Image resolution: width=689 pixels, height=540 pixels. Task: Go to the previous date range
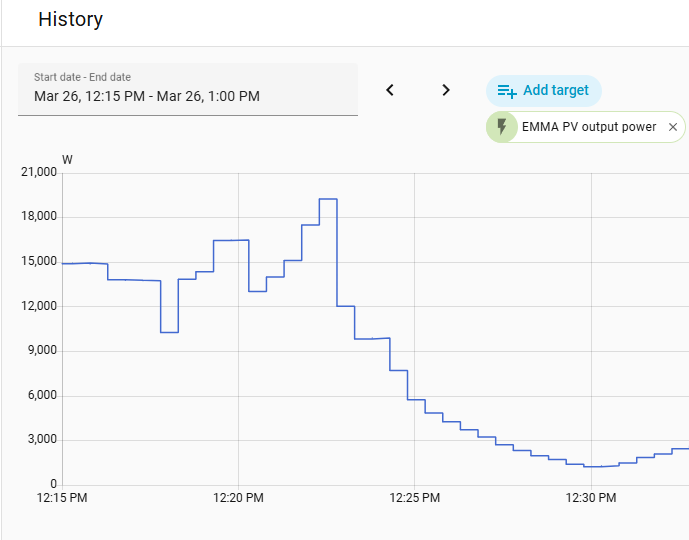pos(390,90)
